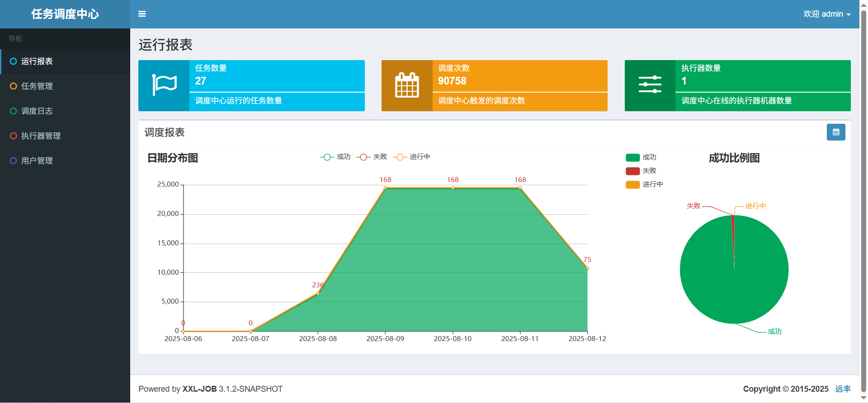
Task: Click the green circle icon beside 调度日志
Action: point(14,111)
